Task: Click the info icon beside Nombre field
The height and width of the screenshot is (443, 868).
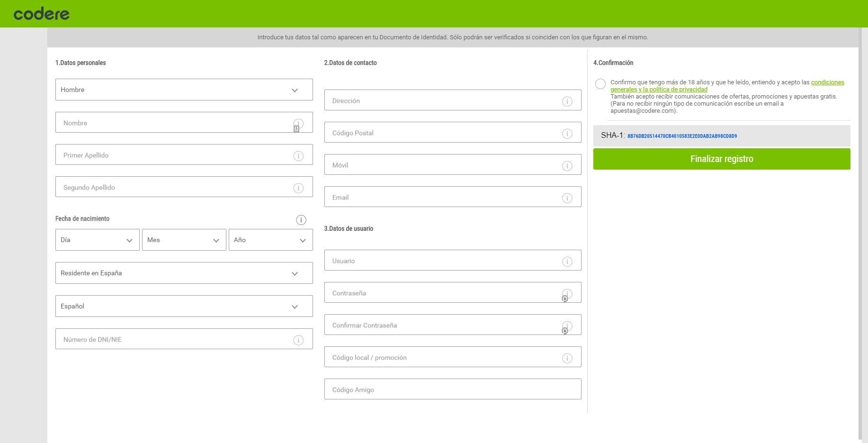Action: tap(297, 123)
